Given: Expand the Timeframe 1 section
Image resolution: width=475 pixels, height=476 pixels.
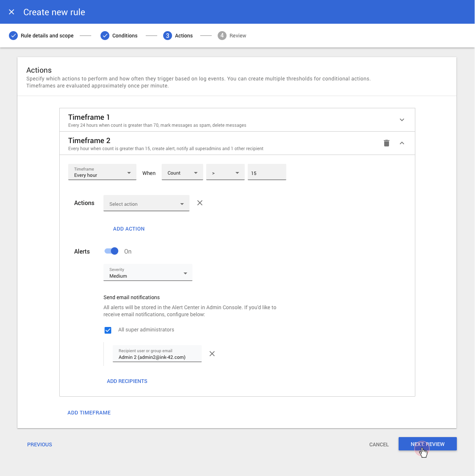Looking at the screenshot, I should click(402, 120).
